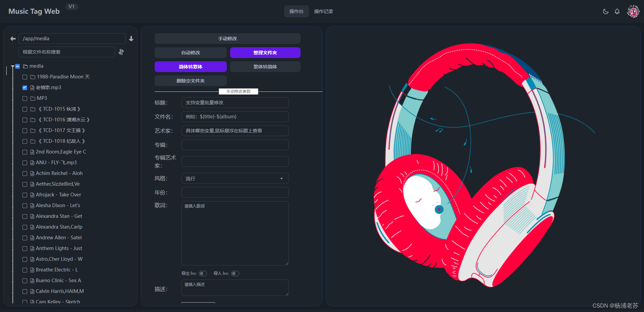Click the MP3 folder icon
Viewport: 644px width, 312px height.
33,99
